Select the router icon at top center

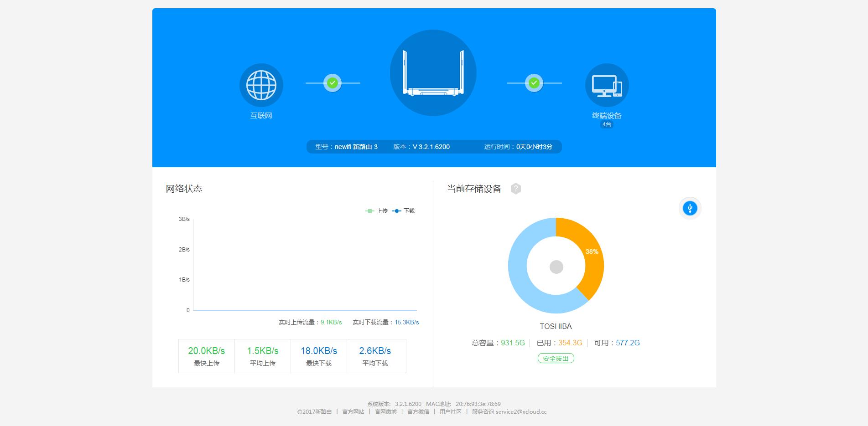point(432,72)
